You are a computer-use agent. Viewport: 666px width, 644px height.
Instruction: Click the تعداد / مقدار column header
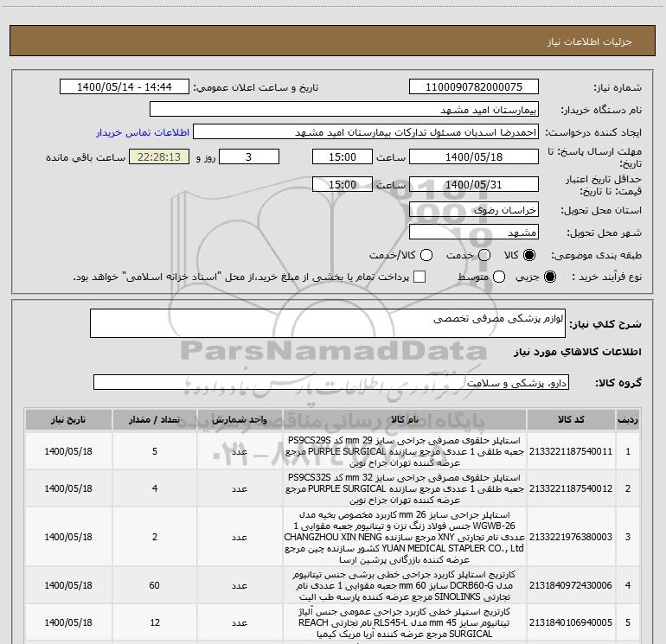155,419
